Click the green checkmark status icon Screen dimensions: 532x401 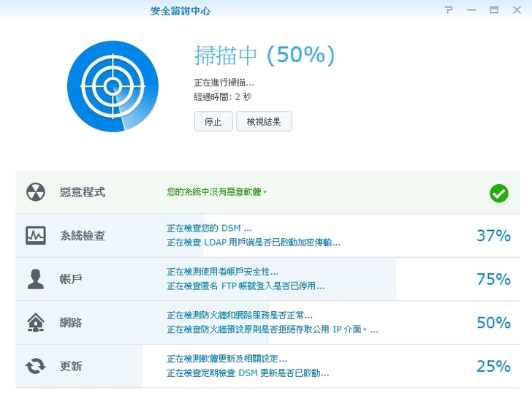[499, 193]
